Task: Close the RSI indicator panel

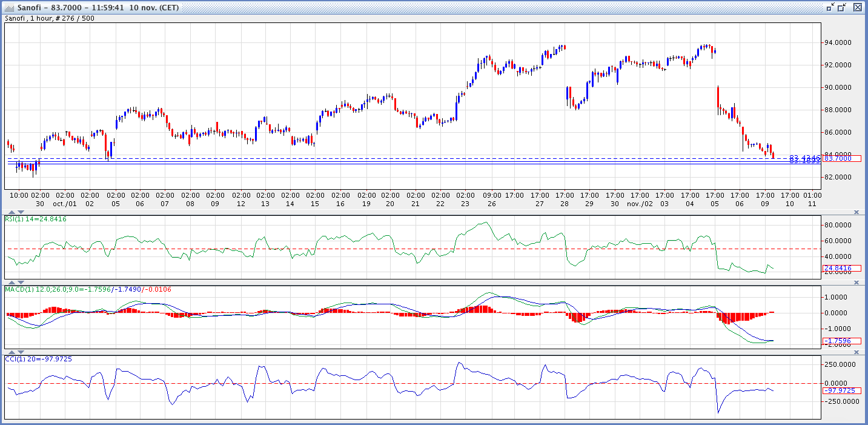Action: pyautogui.click(x=856, y=212)
